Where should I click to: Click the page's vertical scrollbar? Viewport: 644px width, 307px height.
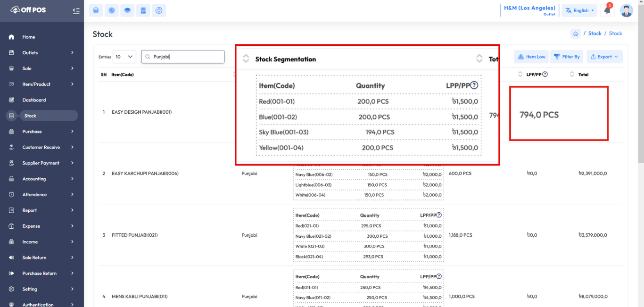point(641,94)
